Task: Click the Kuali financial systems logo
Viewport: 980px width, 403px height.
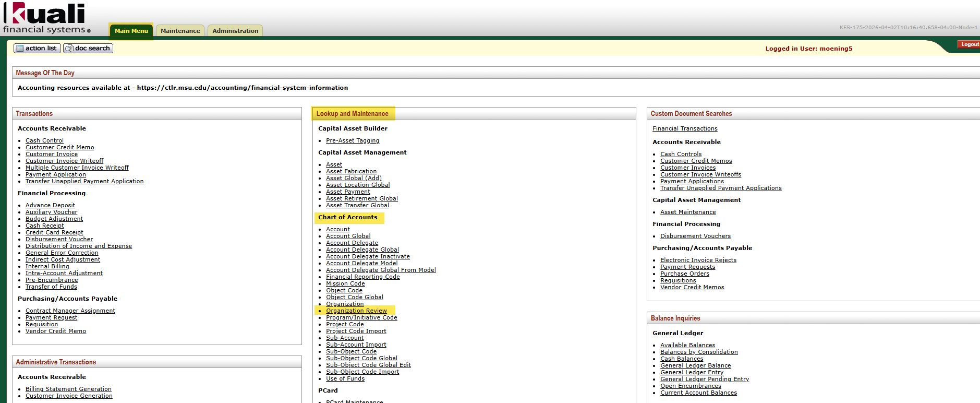Action: (46, 18)
